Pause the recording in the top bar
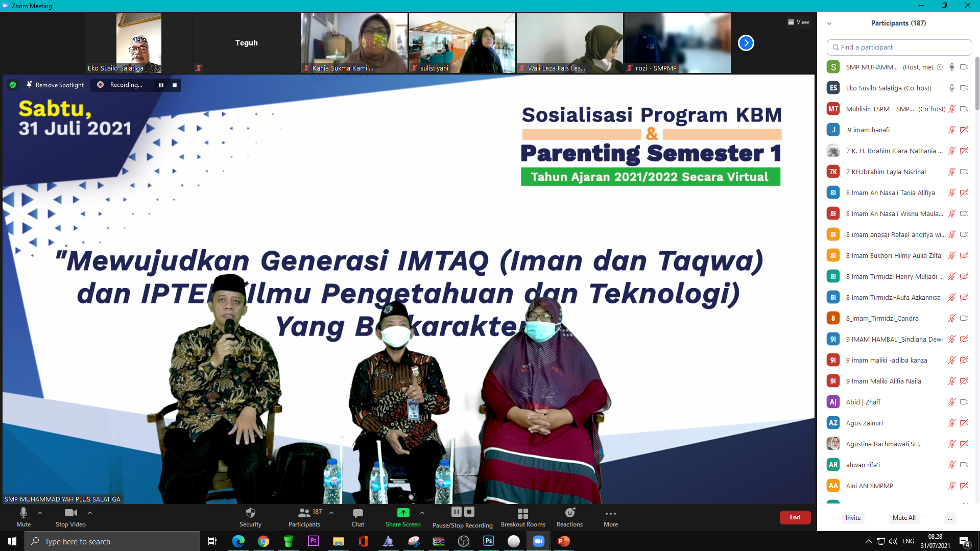Screen dimensions: 980x551 pos(161,85)
